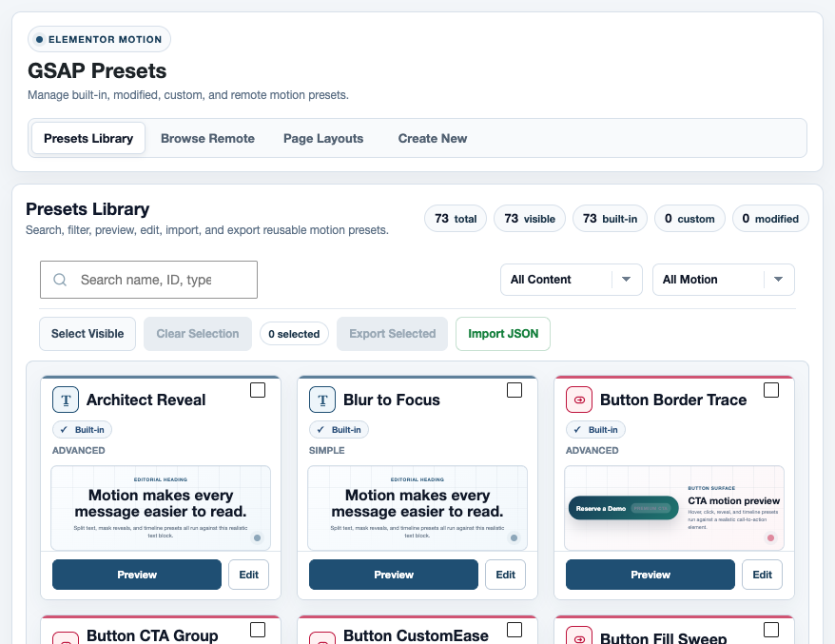Screen dimensions: 835x644
Task: Click the pink status dot in Button Border Trace preview
Action: (x=770, y=538)
